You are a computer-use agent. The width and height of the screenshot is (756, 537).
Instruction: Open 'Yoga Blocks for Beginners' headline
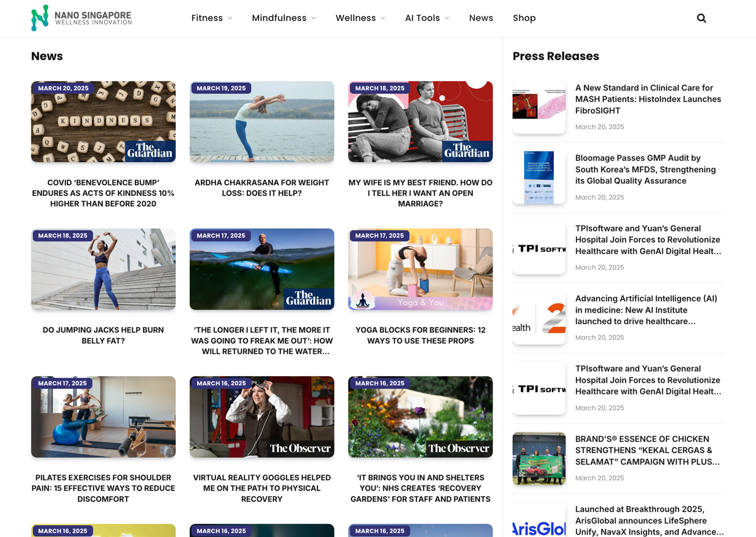[420, 335]
